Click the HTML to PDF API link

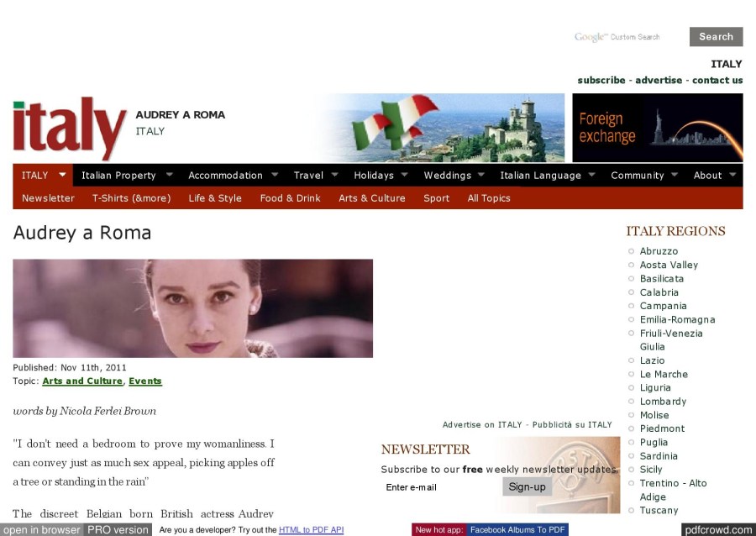tap(311, 530)
